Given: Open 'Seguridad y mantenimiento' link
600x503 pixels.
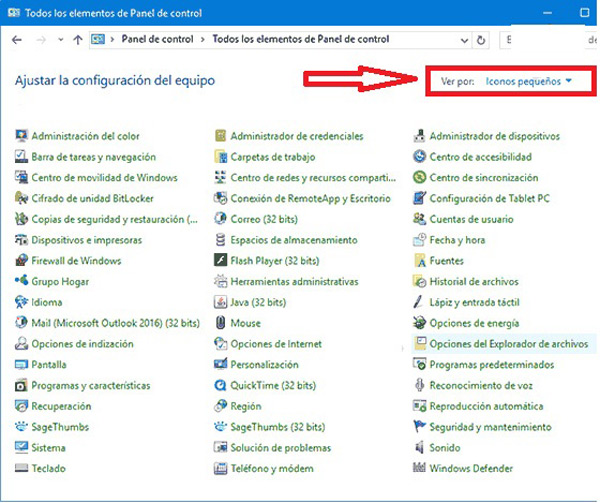Looking at the screenshot, I should click(491, 426).
